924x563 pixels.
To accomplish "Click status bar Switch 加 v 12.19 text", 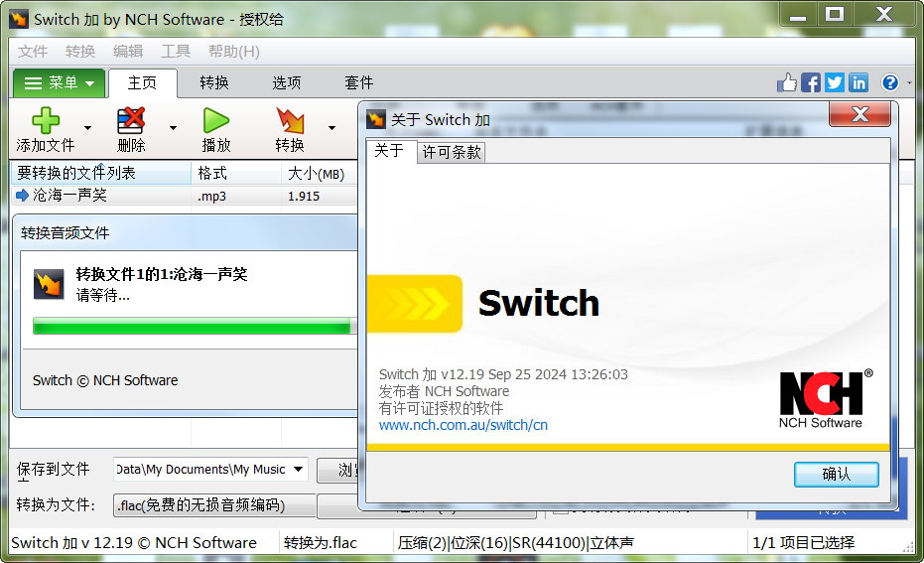I will tap(134, 542).
